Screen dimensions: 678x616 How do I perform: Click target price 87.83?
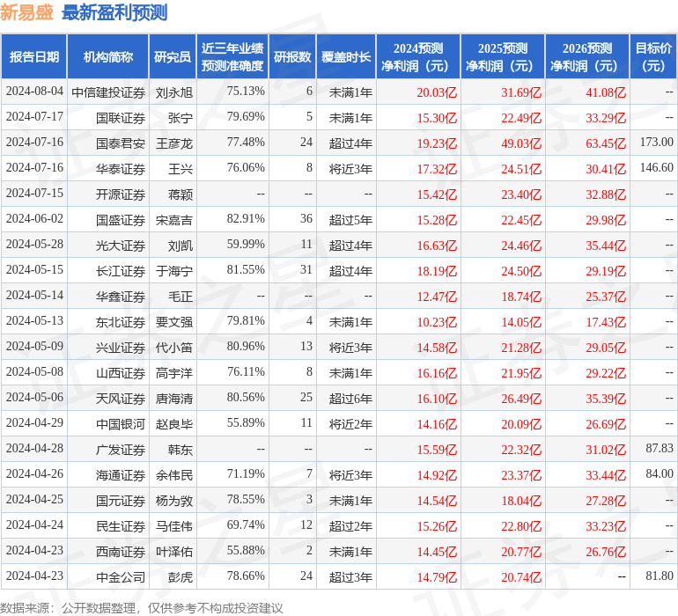tap(660, 448)
